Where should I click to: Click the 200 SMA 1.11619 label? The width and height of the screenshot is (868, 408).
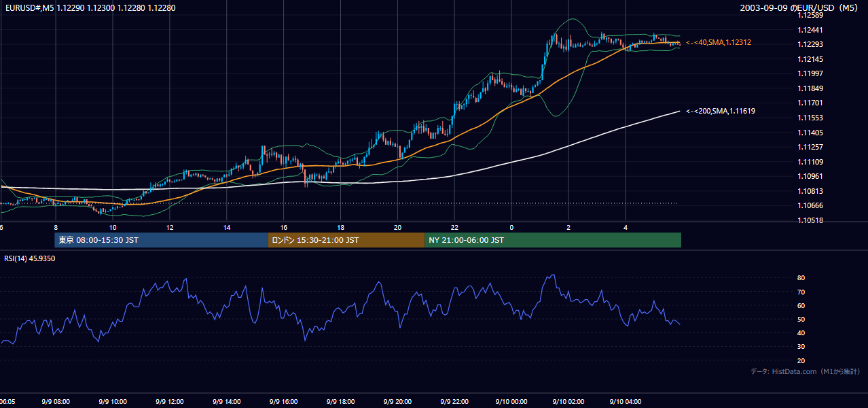pos(721,111)
